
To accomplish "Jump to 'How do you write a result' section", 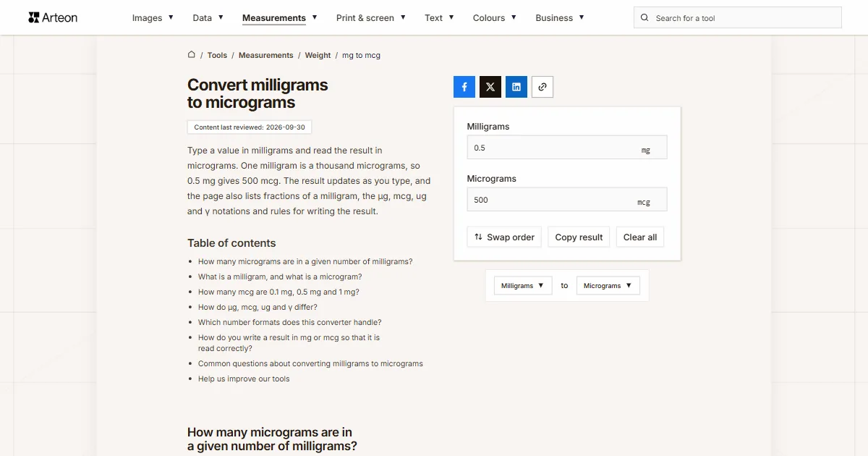I will [289, 343].
